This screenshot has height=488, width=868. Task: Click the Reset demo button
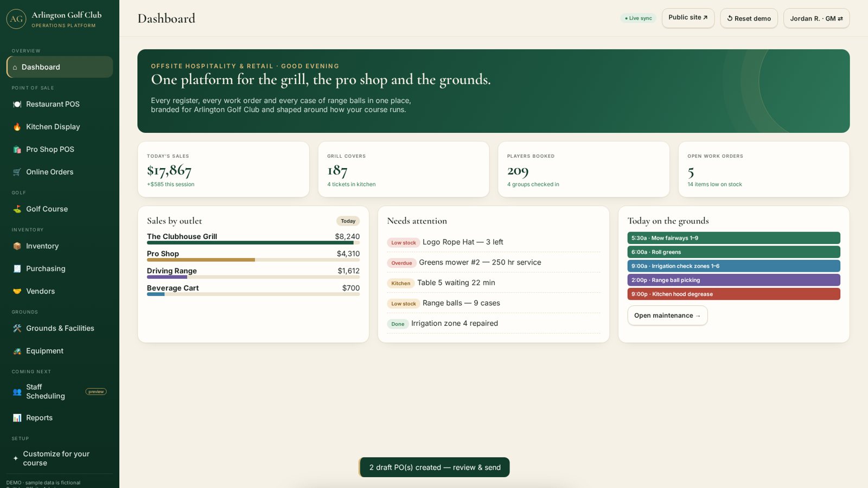(x=749, y=18)
